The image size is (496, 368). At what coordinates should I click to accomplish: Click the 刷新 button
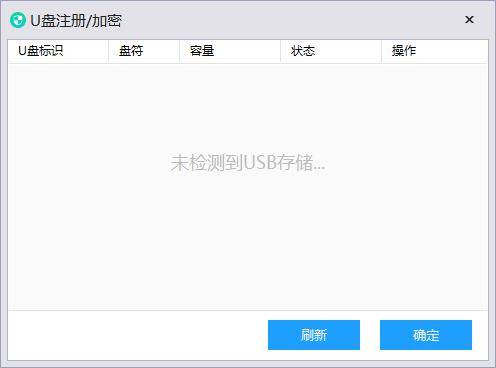tap(314, 335)
